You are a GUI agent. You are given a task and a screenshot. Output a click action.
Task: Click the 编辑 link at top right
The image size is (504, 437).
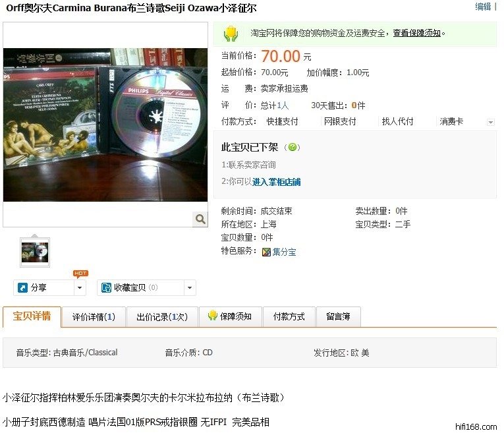[x=483, y=7]
